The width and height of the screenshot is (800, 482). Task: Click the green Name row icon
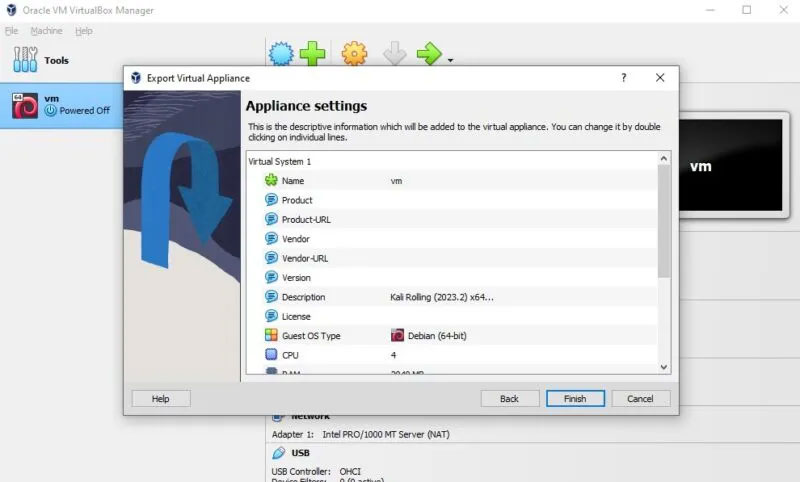(271, 180)
